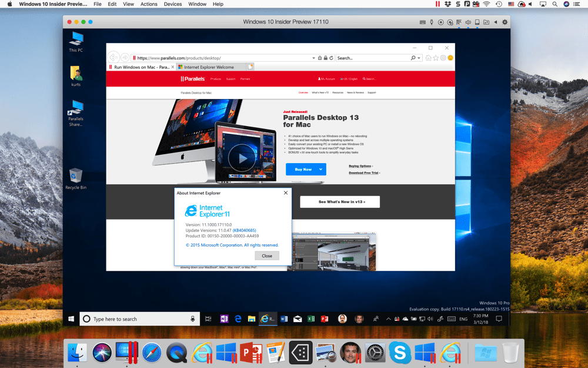
Task: Click the Parallels Shared Folders desktop icon
Action: pos(76,113)
